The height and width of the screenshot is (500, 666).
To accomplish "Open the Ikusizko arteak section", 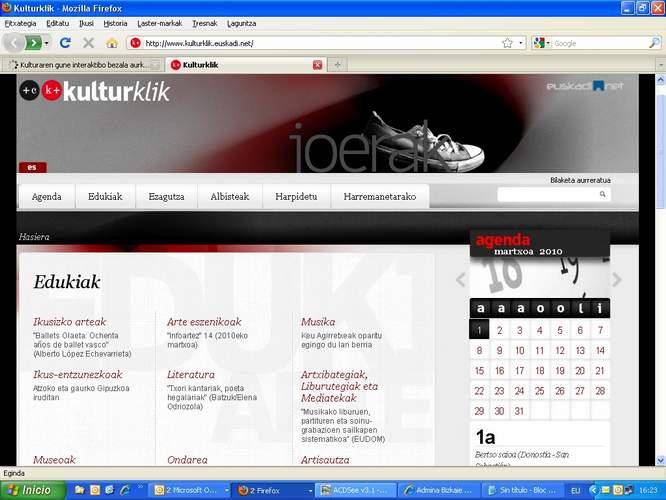I will click(70, 322).
